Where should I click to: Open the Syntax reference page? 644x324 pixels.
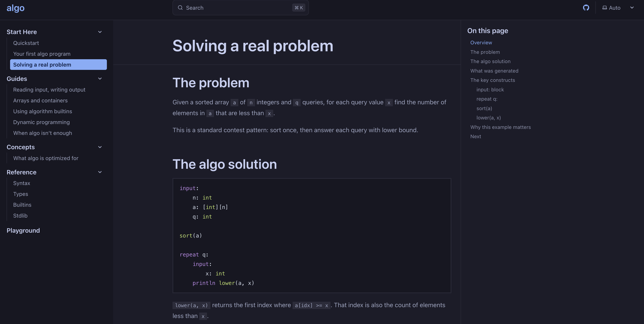tap(21, 183)
